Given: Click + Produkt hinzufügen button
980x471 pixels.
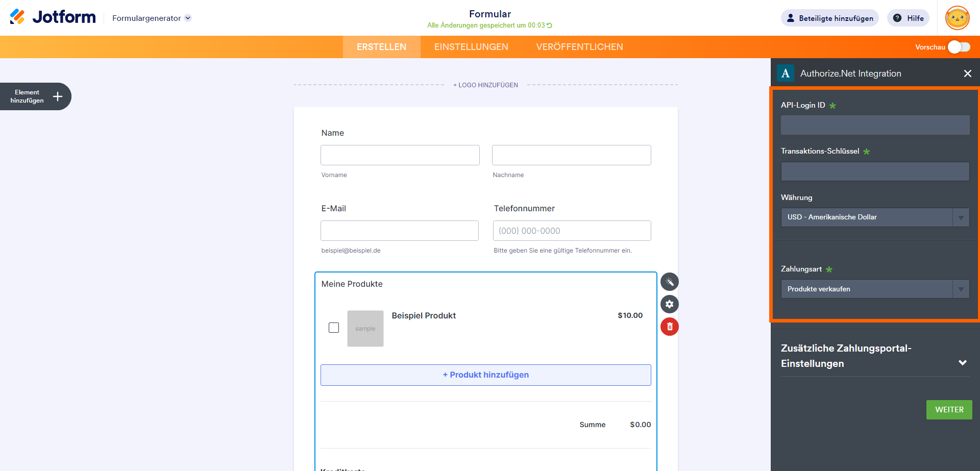Looking at the screenshot, I should point(486,375).
